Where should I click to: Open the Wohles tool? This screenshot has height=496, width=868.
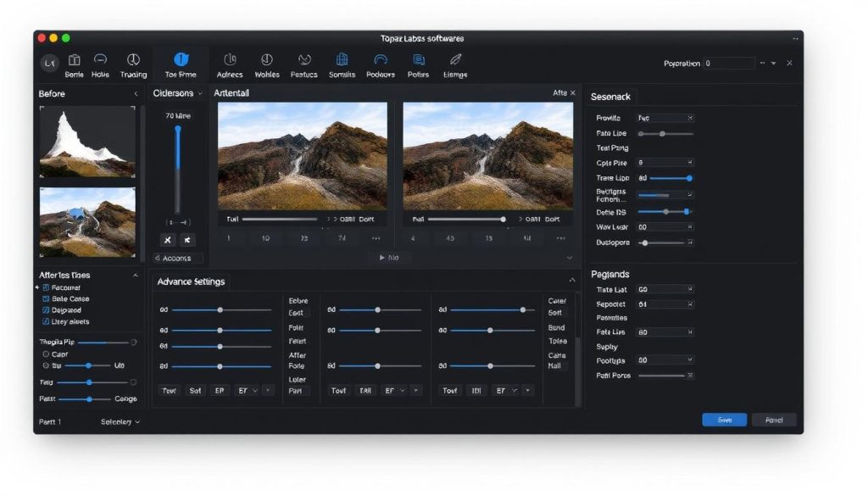point(267,62)
